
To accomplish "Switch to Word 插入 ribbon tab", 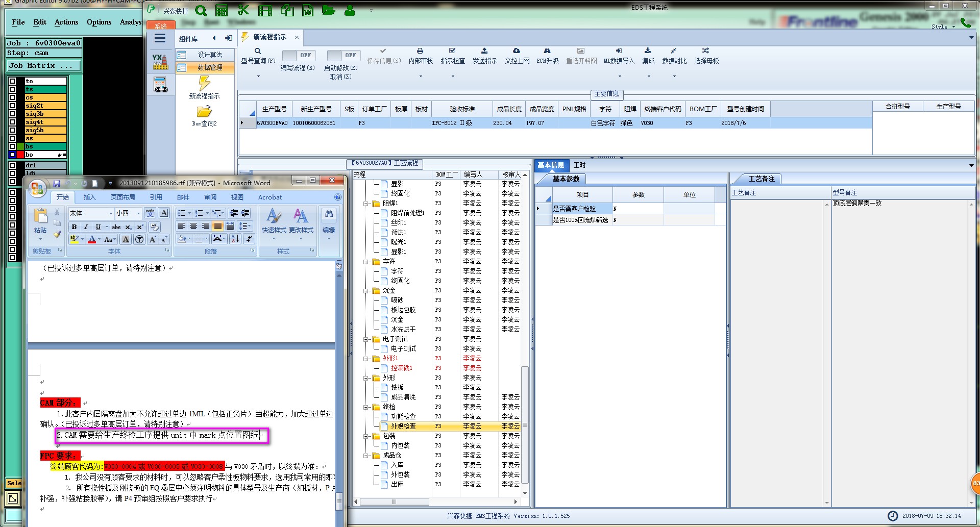I will point(89,197).
